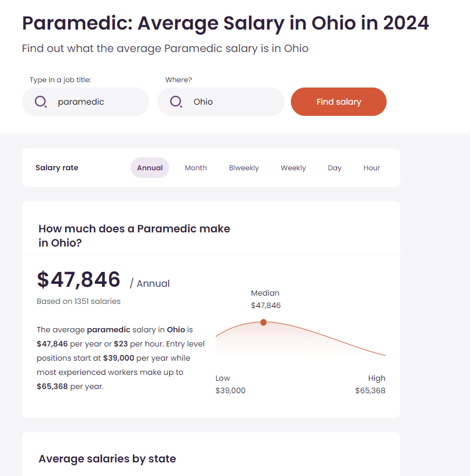Select the Hour salary rate
Viewport: 470px width, 476px height.
(x=371, y=168)
